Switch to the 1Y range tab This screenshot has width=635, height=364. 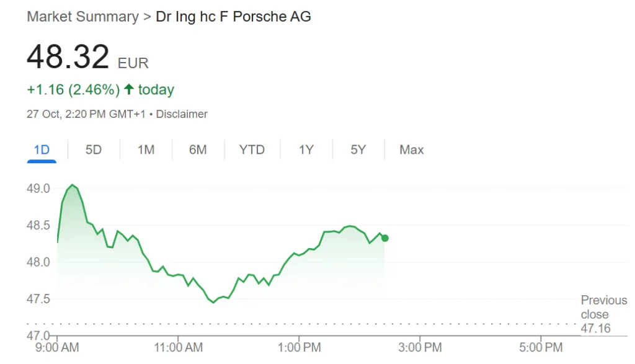(x=306, y=150)
